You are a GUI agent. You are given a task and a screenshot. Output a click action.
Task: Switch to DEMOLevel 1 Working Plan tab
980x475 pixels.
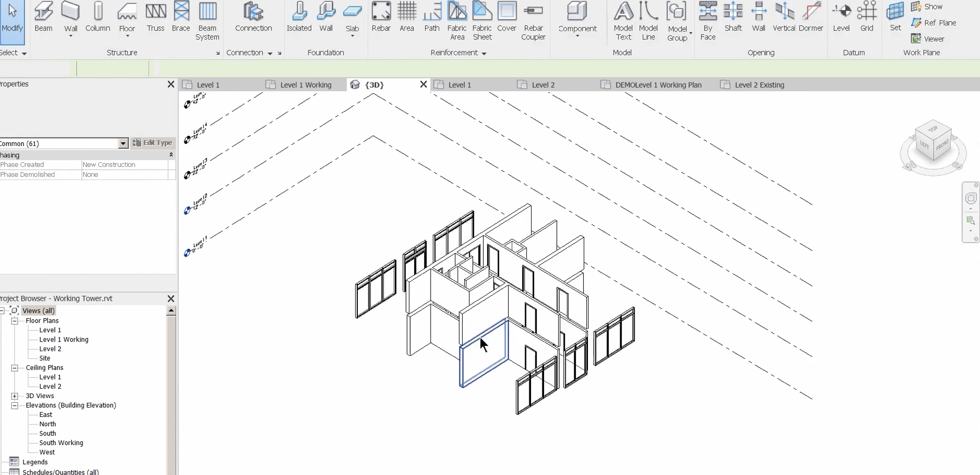pos(657,85)
